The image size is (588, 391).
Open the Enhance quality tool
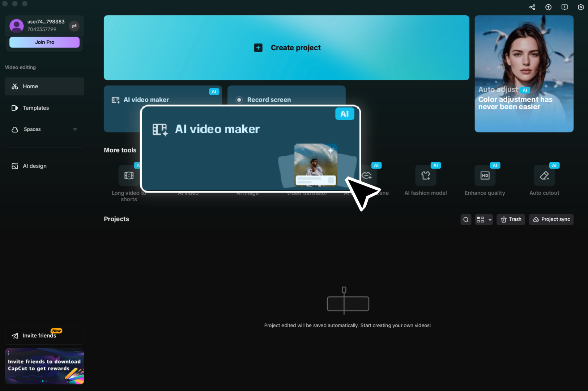[x=485, y=179]
